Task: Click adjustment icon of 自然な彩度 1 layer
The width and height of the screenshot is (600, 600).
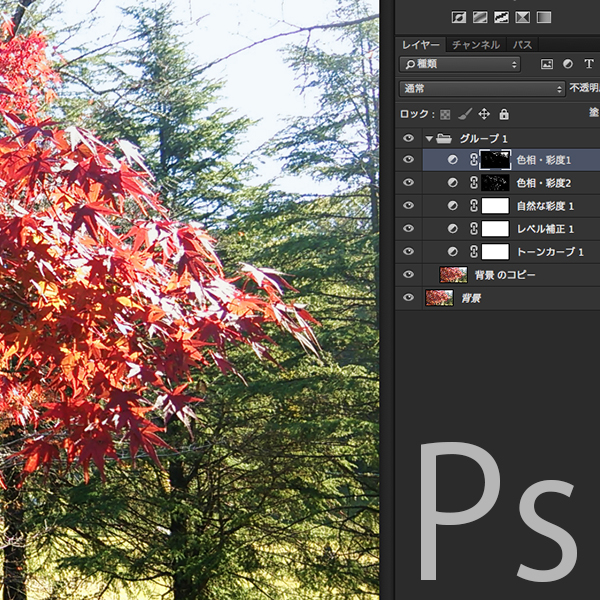Action: (453, 206)
